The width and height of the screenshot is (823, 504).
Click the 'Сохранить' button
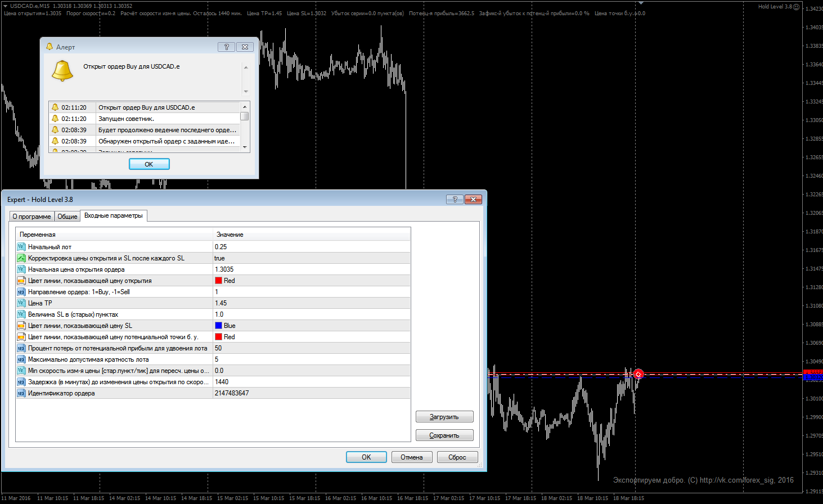(444, 435)
